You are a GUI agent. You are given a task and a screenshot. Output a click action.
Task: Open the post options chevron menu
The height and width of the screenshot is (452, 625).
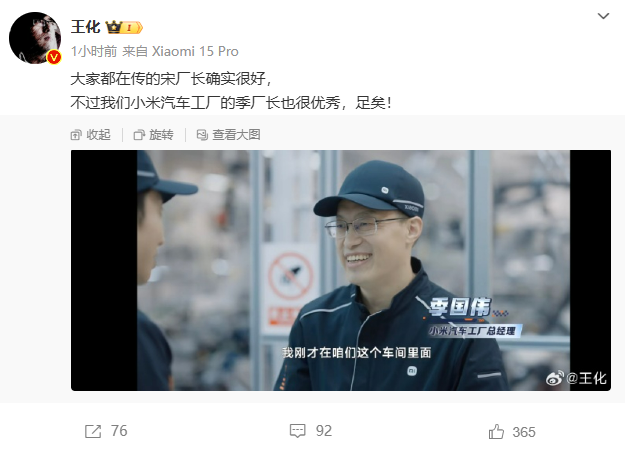(603, 16)
